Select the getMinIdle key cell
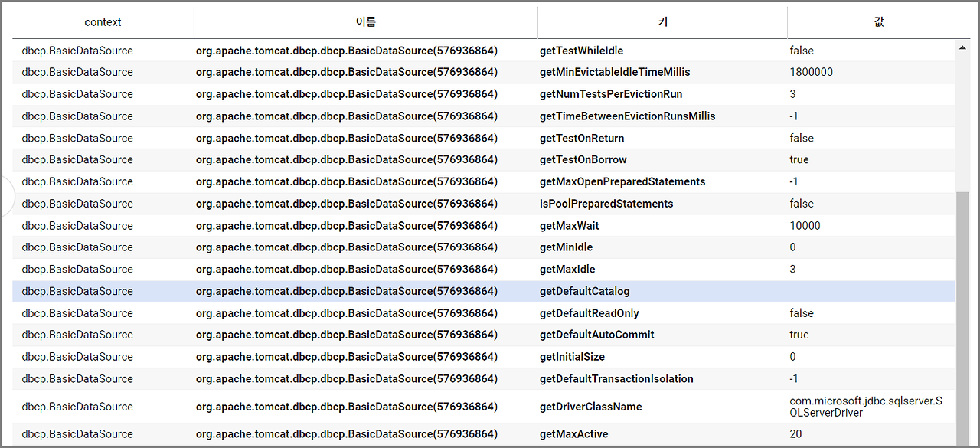 pos(566,247)
